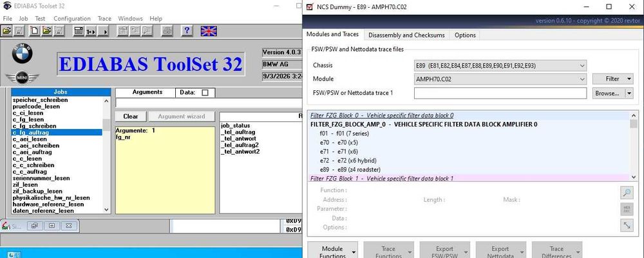Click the X close icon on minimized child window

(x=69, y=226)
